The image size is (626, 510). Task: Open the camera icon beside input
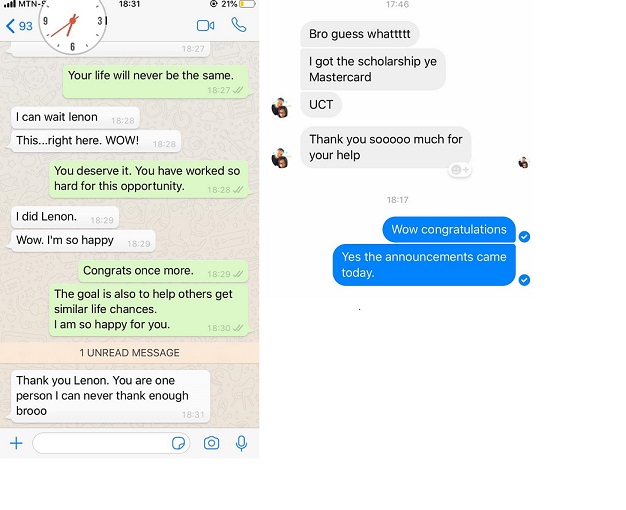[x=211, y=443]
